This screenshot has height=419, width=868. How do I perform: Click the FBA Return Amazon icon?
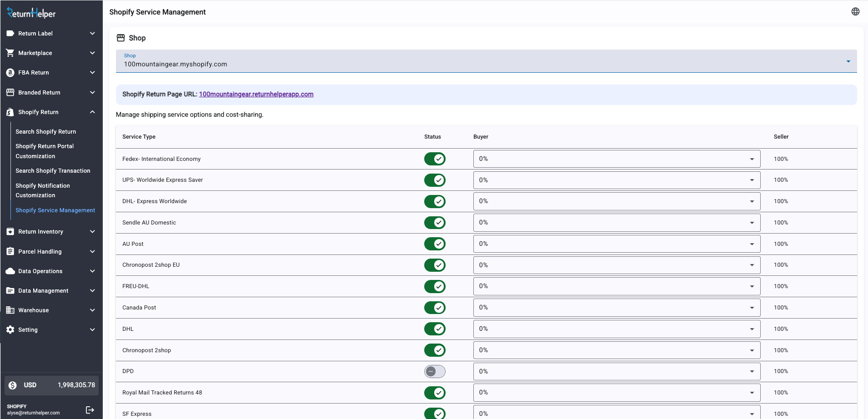point(10,73)
